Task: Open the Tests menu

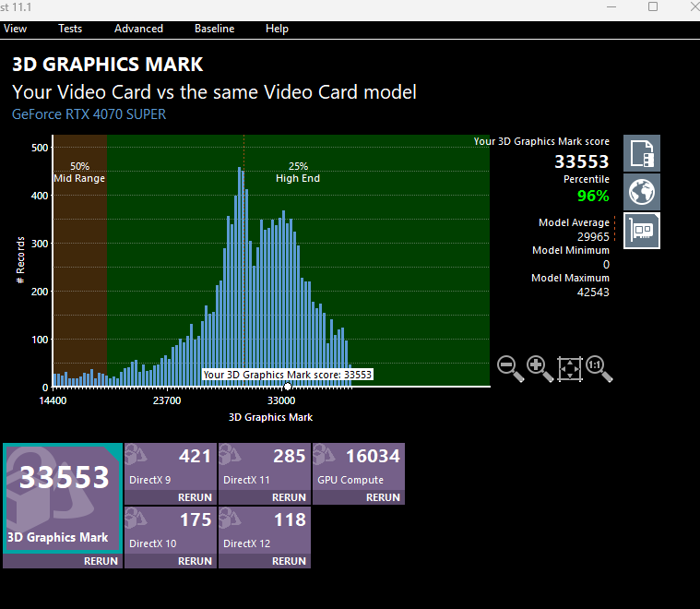Action: (x=70, y=29)
